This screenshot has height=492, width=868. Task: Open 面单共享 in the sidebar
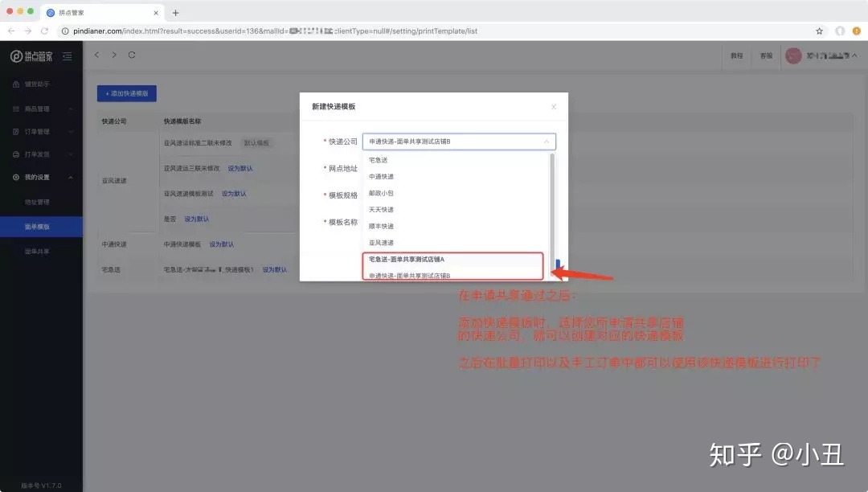tap(37, 252)
